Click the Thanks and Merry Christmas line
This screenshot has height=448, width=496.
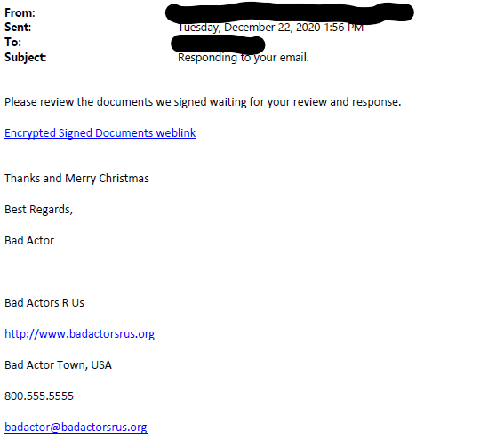[76, 179]
